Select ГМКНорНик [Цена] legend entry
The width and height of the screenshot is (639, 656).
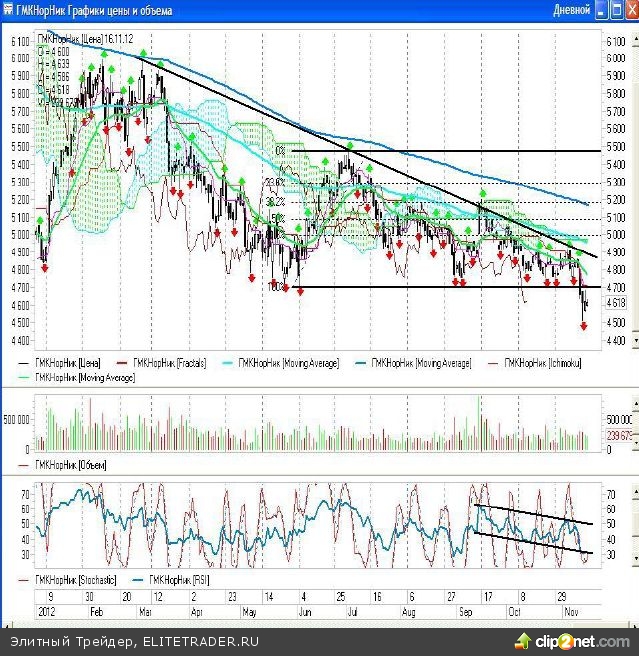[x=66, y=364]
